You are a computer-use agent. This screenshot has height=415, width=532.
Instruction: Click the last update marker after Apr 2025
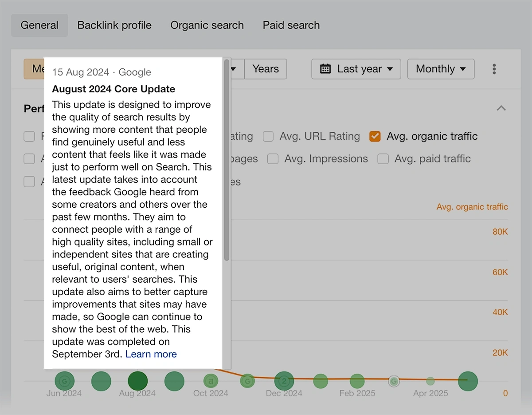(x=467, y=381)
